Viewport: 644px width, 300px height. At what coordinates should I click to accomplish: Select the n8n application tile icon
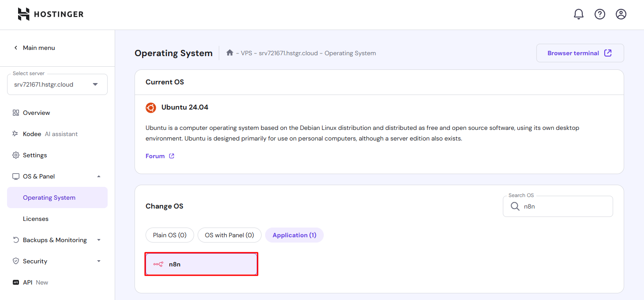(157, 264)
